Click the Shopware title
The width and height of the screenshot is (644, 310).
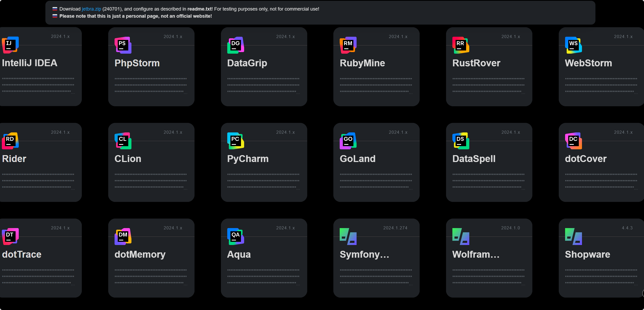tap(588, 255)
